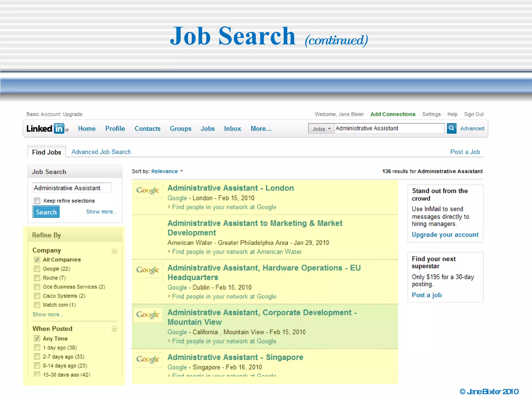Open the Profile menu item
The image size is (532, 399).
coord(115,129)
